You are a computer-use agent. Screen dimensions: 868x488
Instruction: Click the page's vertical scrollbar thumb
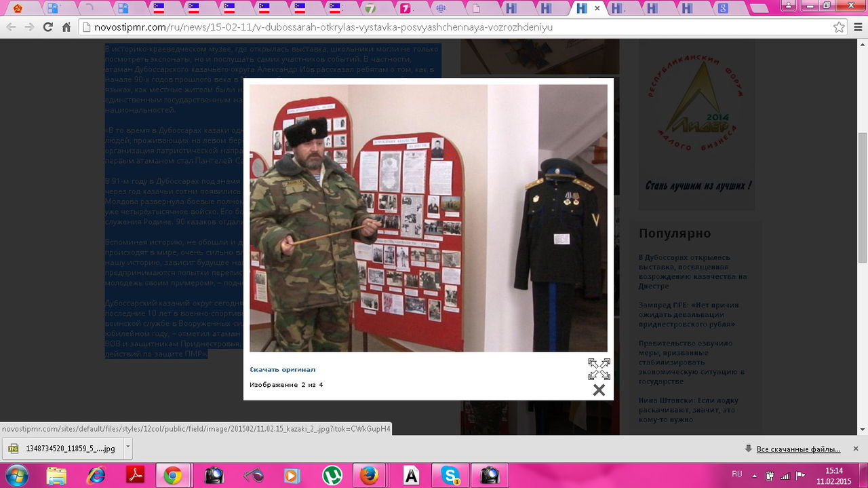tap(863, 197)
